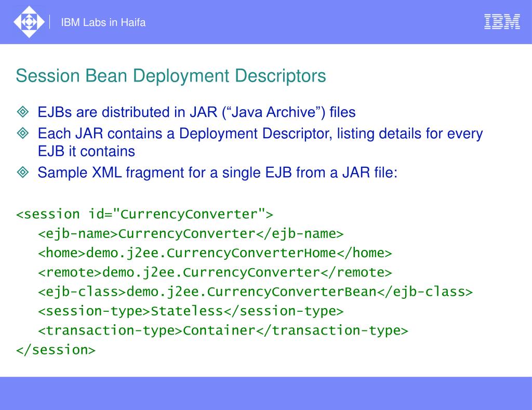Click the closing </session> tag
This screenshot has height=410, width=532.
coord(56,350)
